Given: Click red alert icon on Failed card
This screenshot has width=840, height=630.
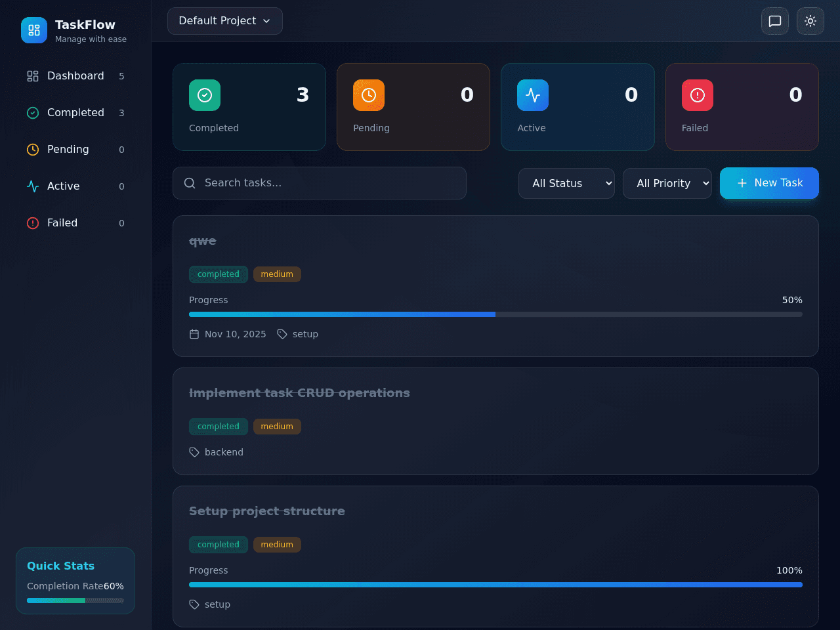Looking at the screenshot, I should tap(698, 95).
